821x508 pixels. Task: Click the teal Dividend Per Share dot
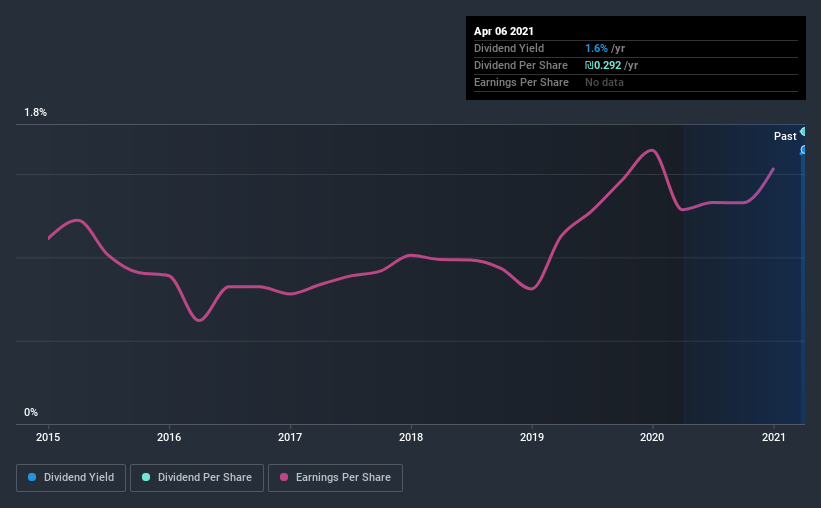pyautogui.click(x=146, y=477)
